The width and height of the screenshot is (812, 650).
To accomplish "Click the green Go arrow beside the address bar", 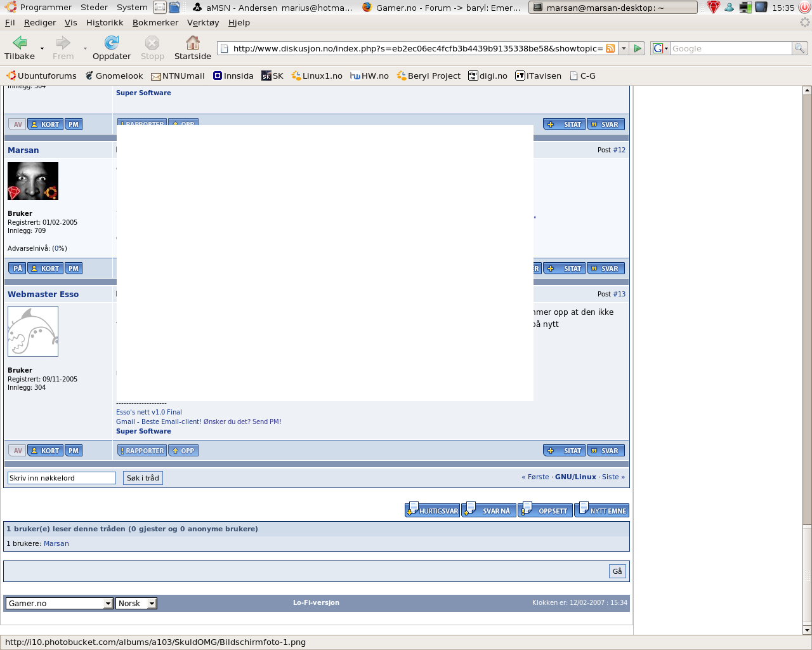I will point(638,48).
